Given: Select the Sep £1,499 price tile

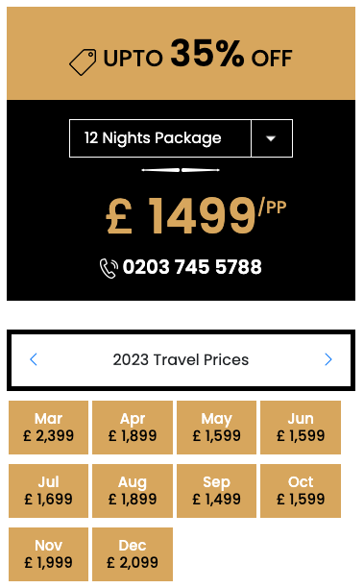Looking at the screenshot, I should pyautogui.click(x=217, y=491).
